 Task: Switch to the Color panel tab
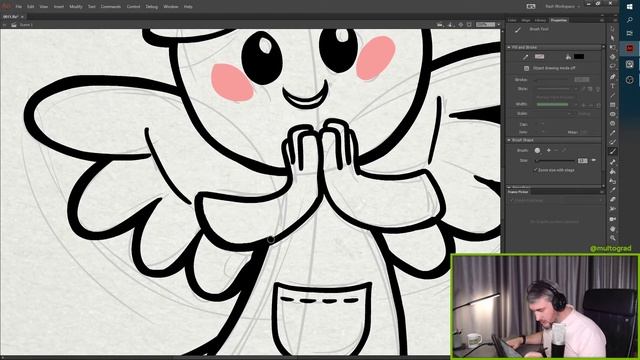(x=512, y=20)
